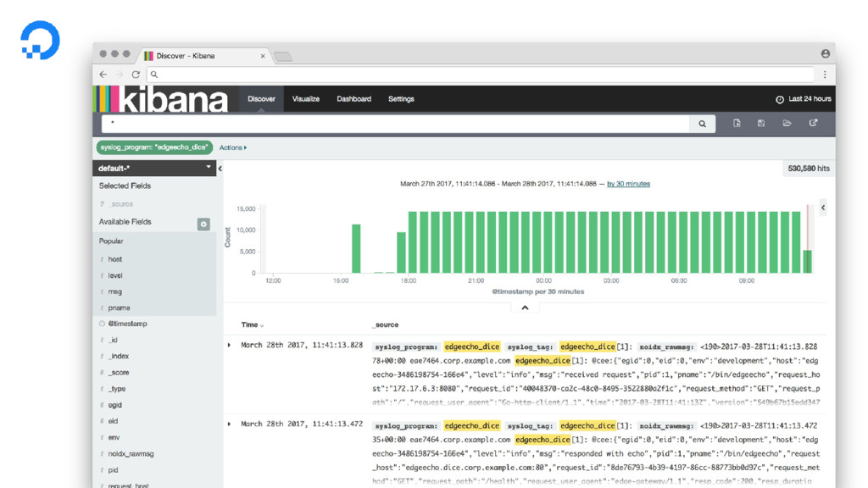Select the Discover - Kibana browser tab
The image size is (868, 488).
[205, 56]
